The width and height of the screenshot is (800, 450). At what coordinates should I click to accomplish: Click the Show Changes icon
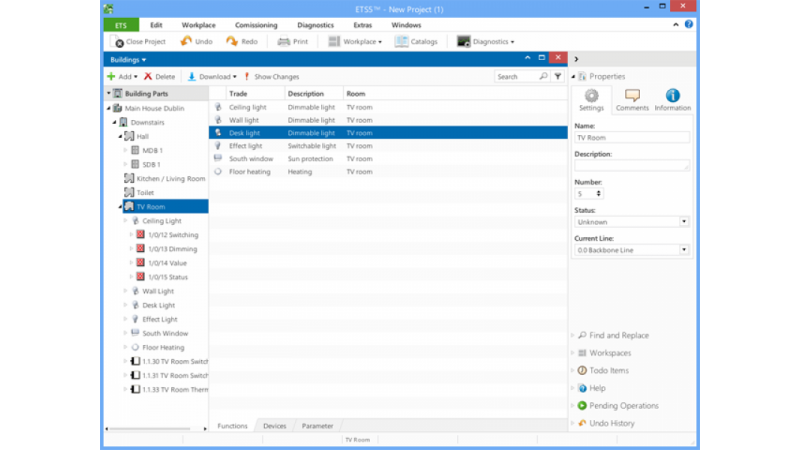pyautogui.click(x=246, y=76)
